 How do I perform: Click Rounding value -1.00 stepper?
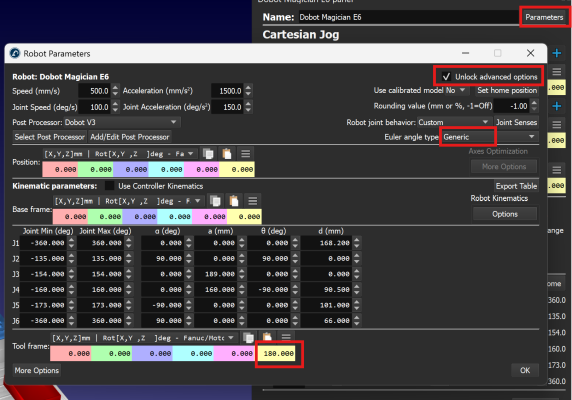tap(534, 106)
